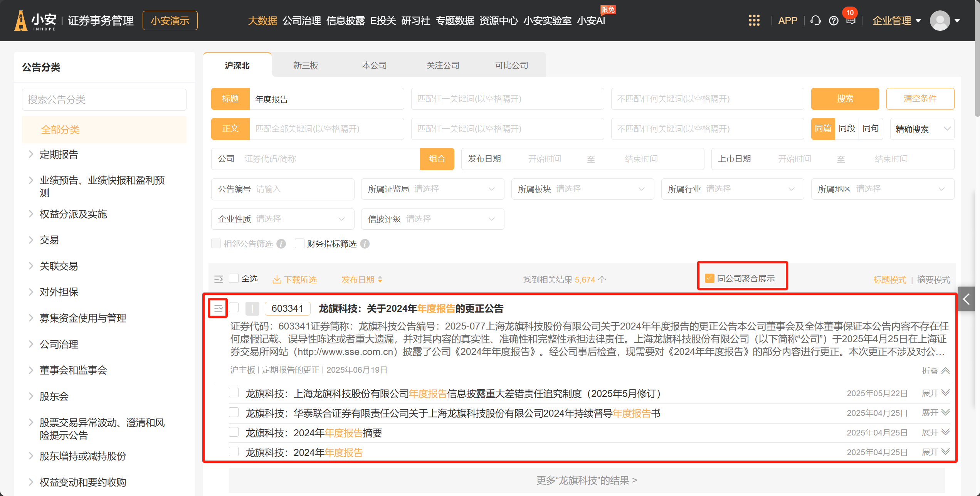Open message notifications with badge 10

851,20
